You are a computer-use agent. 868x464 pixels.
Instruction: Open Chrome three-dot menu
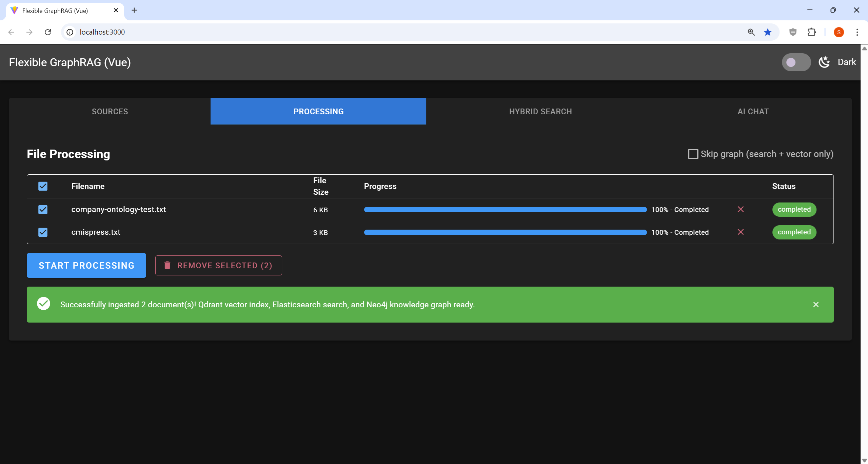(857, 32)
